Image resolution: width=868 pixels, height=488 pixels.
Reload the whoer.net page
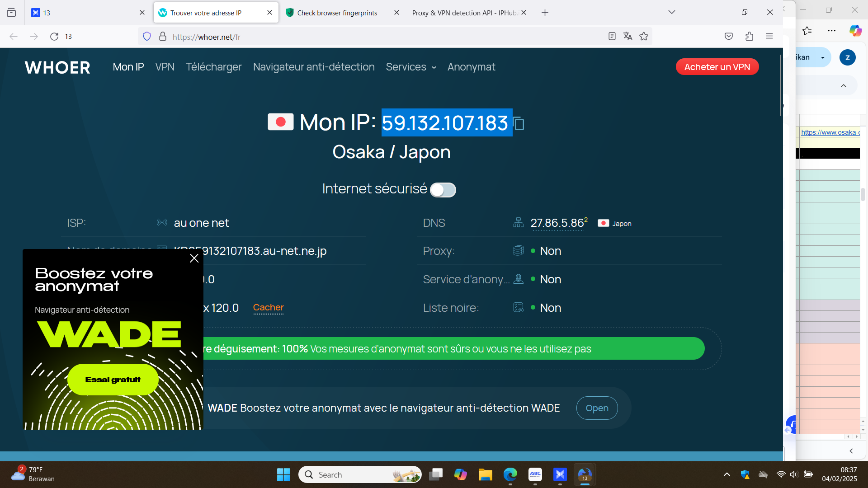pyautogui.click(x=54, y=37)
